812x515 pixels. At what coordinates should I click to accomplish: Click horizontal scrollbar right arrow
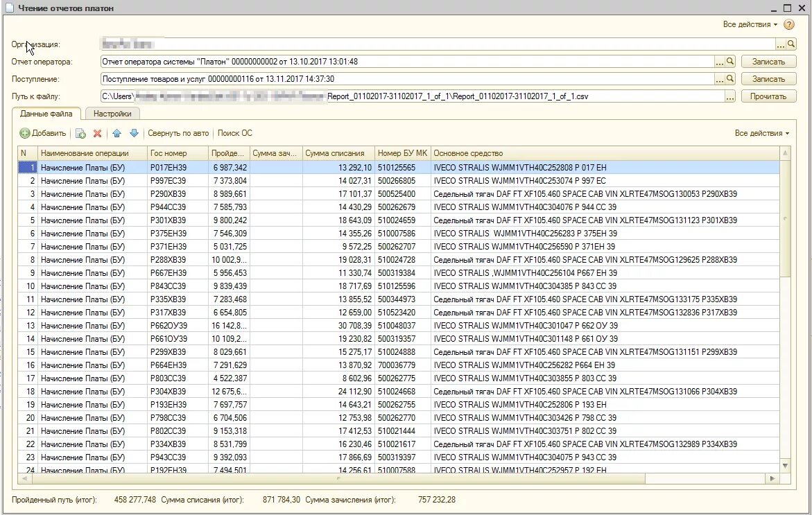click(772, 479)
